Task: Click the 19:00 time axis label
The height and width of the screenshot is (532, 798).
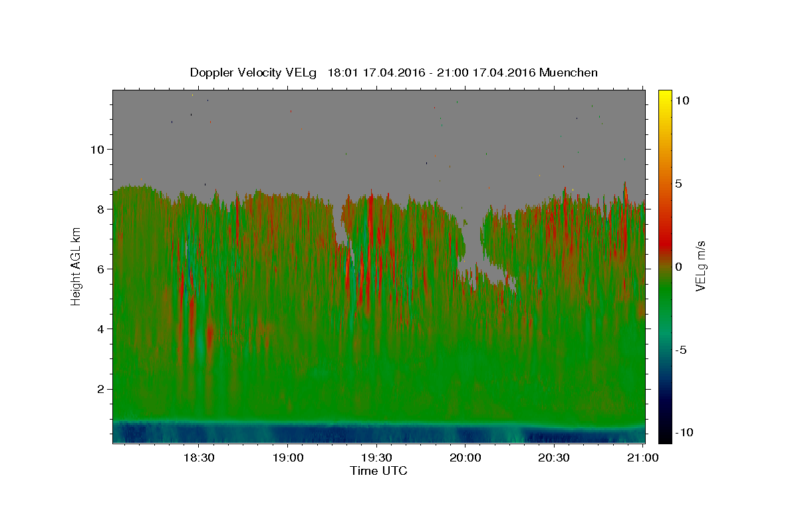Action: point(287,458)
